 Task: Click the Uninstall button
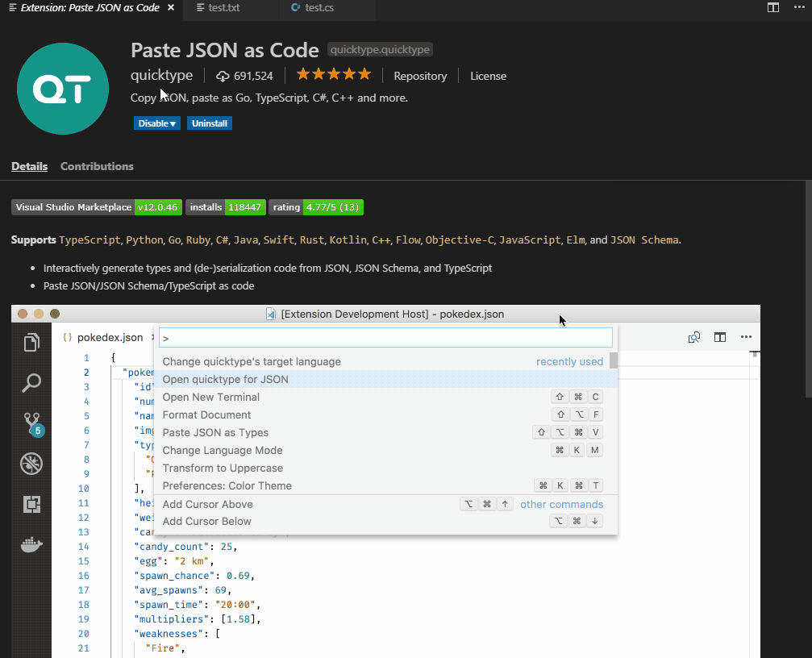[x=209, y=123]
